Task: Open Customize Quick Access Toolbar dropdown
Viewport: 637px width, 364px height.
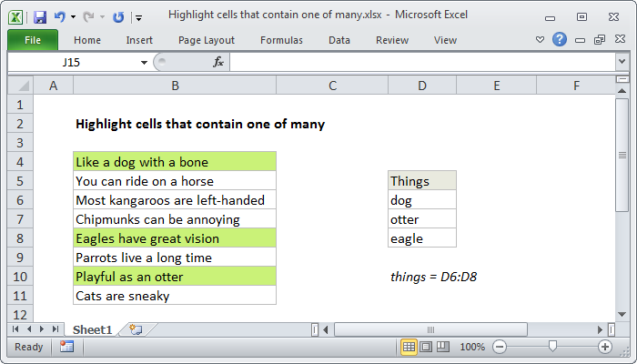Action: 139,17
